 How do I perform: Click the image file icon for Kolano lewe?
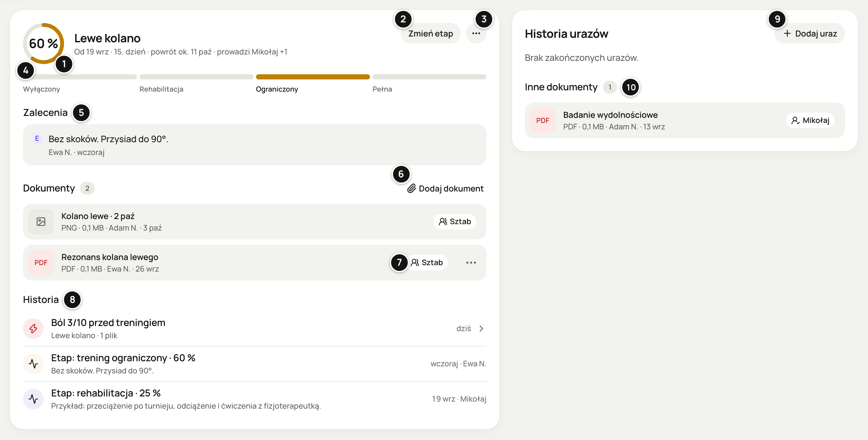coord(41,222)
